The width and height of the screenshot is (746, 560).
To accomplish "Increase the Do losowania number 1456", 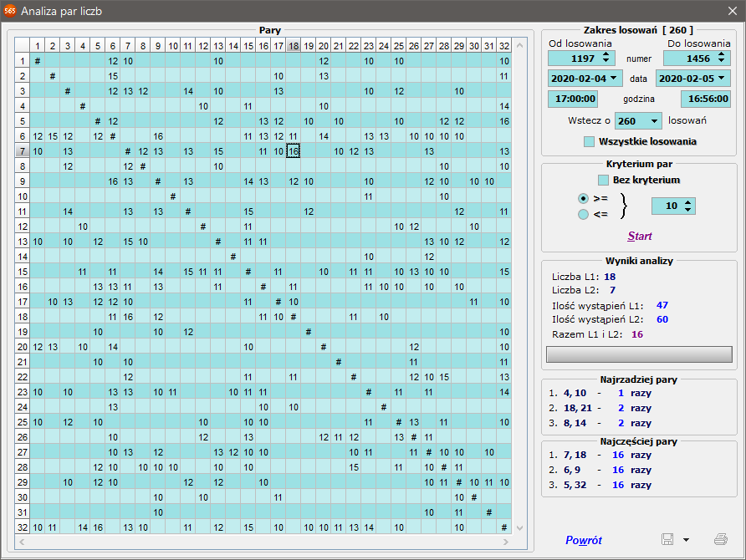I will point(721,54).
